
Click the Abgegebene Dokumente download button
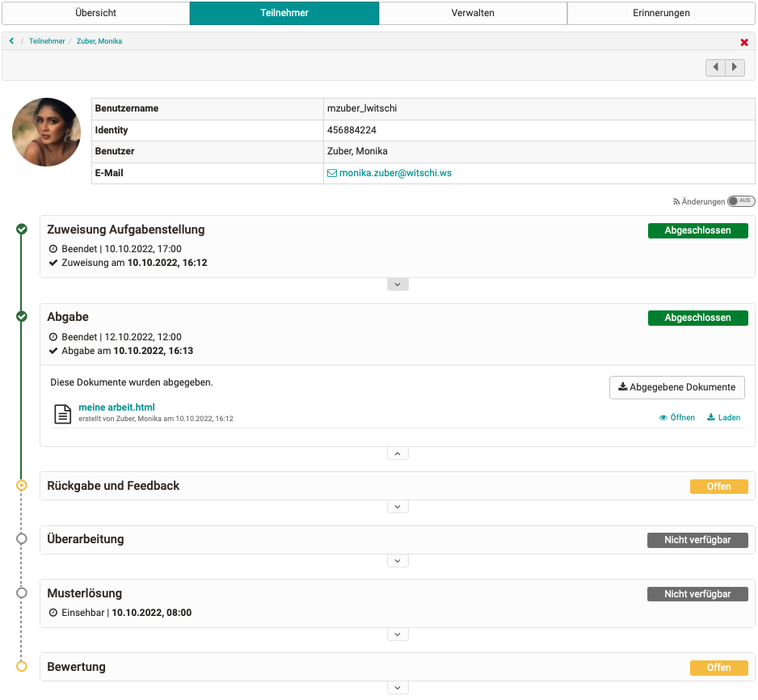[677, 387]
